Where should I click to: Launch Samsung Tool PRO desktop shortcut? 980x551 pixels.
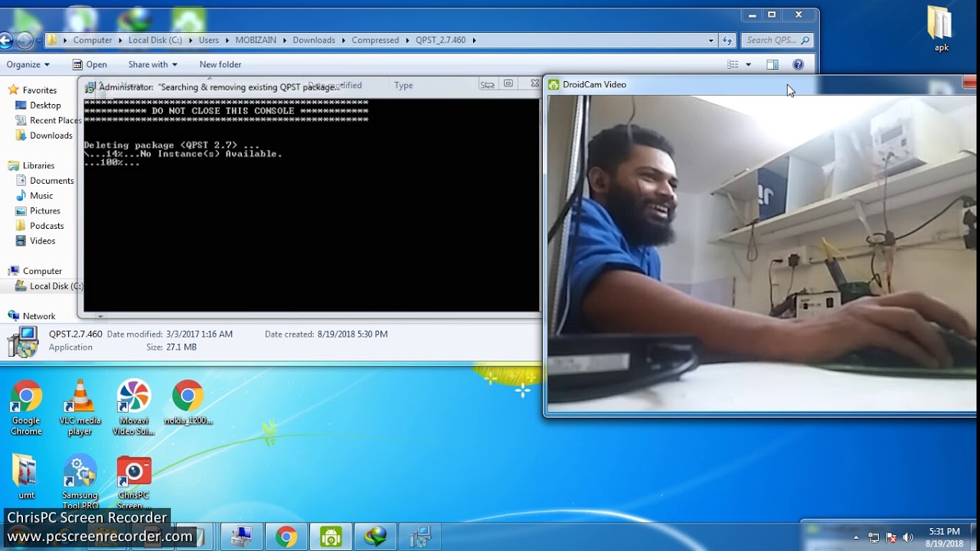[80, 482]
